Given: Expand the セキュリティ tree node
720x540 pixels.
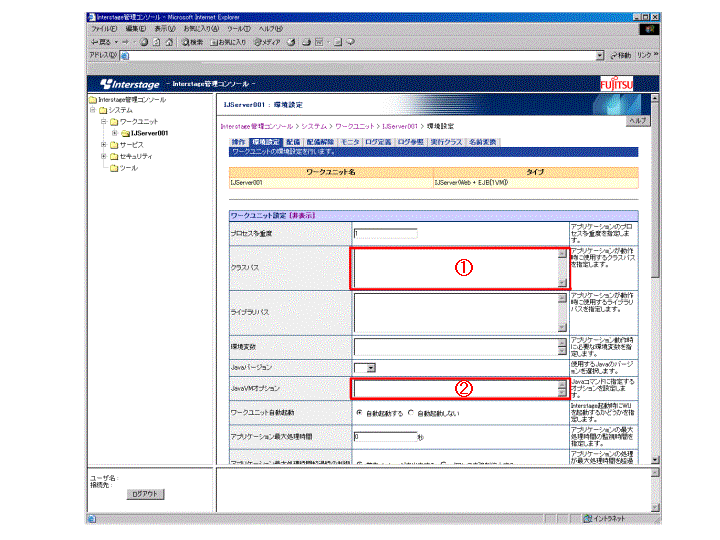Looking at the screenshot, I should [103, 157].
